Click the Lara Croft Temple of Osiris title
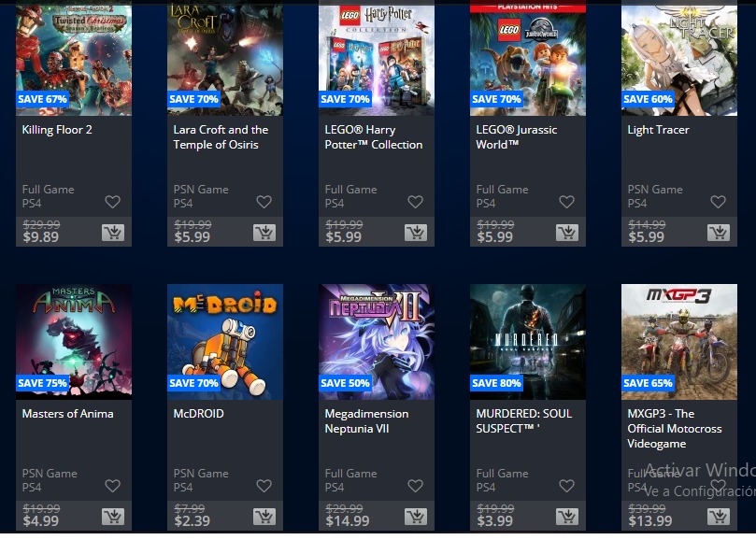 point(221,137)
